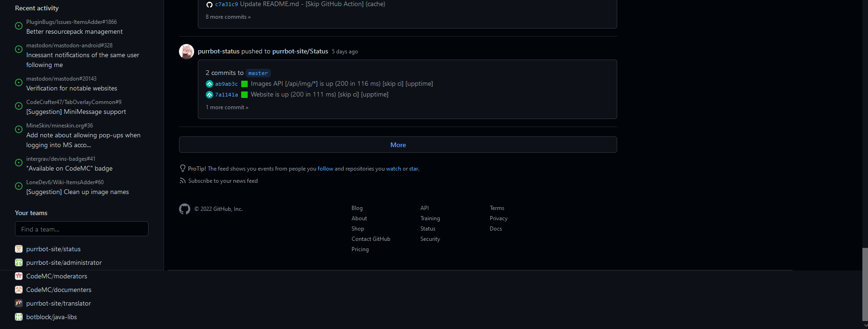Click the vertical scrollbar thumb
This screenshot has width=868, height=329.
tap(865, 284)
